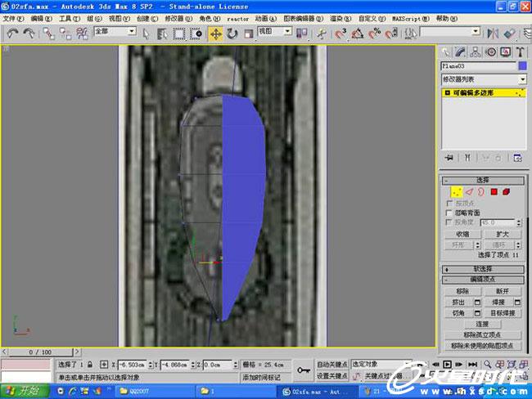Open the 挤出 settings box
Screen dimensions: 532x399
coord(477,302)
